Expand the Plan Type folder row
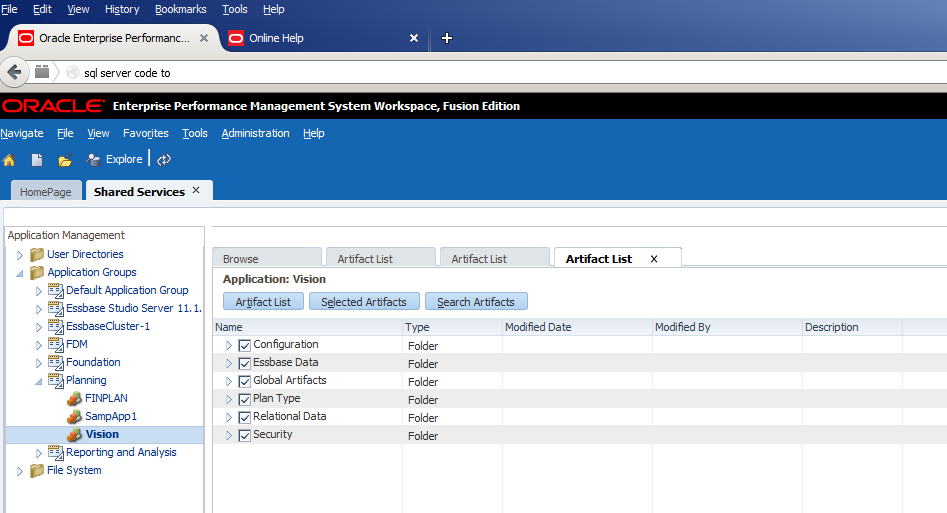Screen dimensions: 947x513 tap(229, 399)
